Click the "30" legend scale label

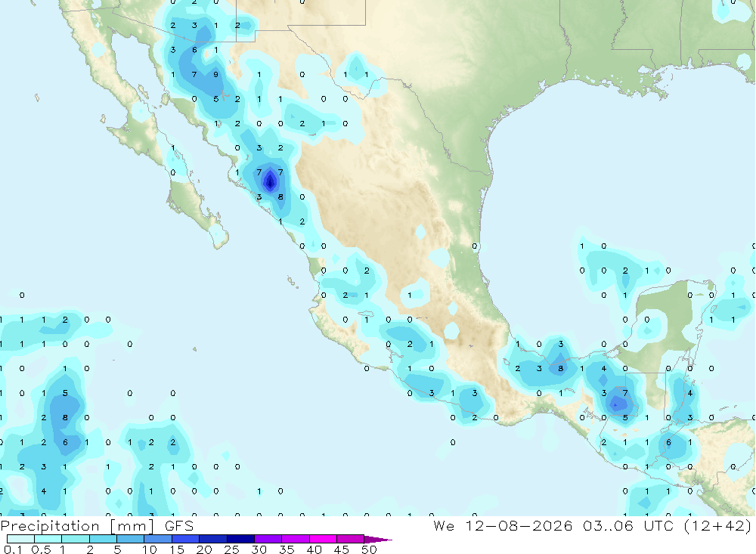[259, 549]
